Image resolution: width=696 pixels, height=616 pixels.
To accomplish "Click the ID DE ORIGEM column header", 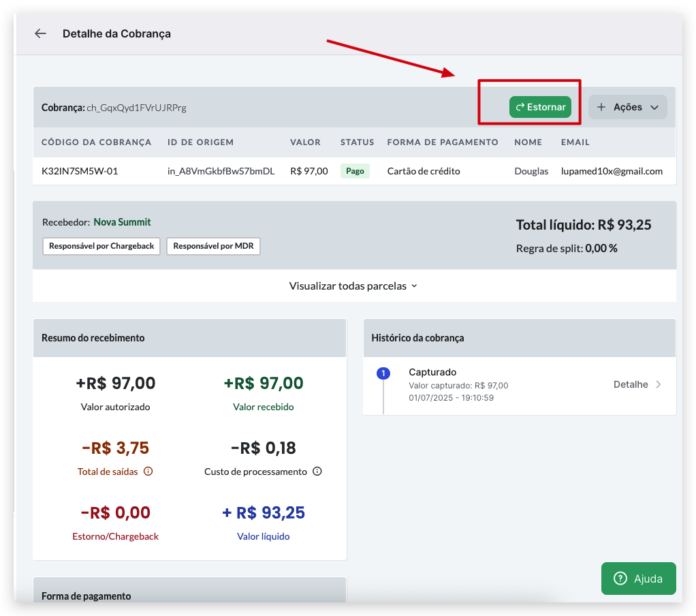I will [x=200, y=142].
